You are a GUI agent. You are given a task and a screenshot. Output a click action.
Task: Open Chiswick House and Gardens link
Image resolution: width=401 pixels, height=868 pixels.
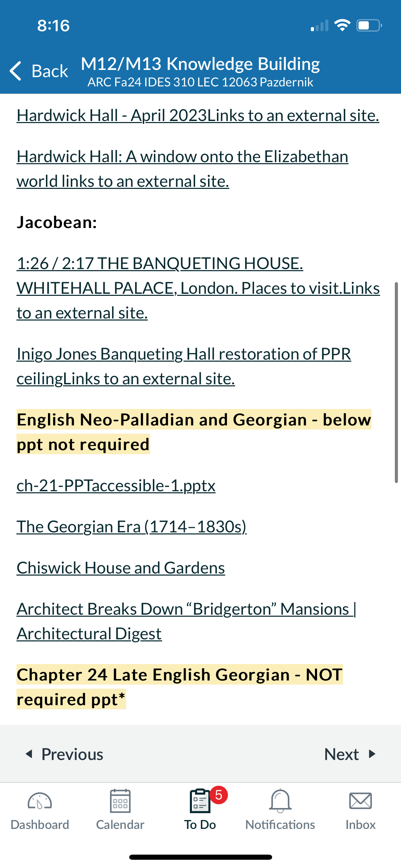[x=121, y=568]
